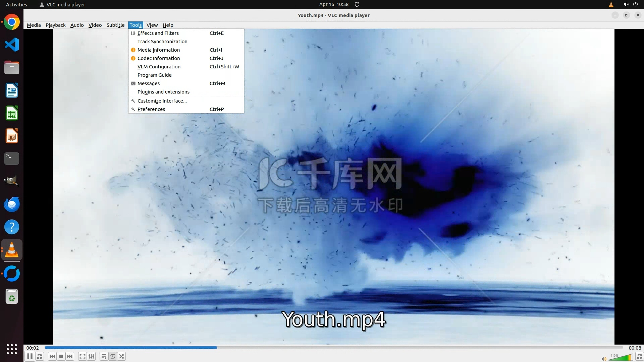Image resolution: width=644 pixels, height=362 pixels.
Task: Choose Codec Information from Tools menu
Action: tap(158, 58)
